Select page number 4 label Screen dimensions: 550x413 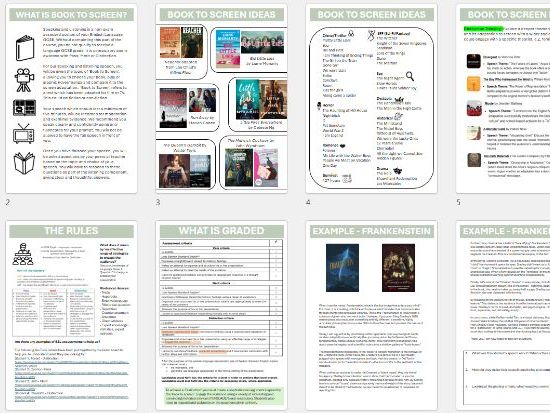tap(308, 202)
